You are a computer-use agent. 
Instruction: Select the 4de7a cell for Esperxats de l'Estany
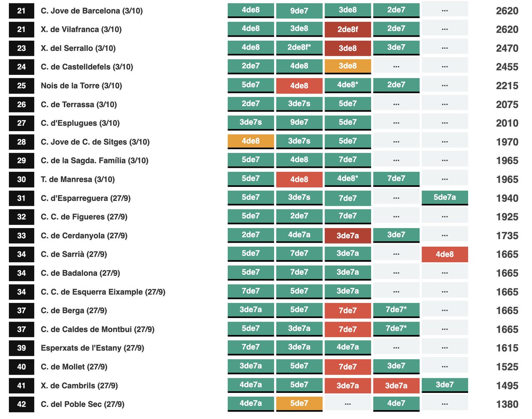coord(348,348)
